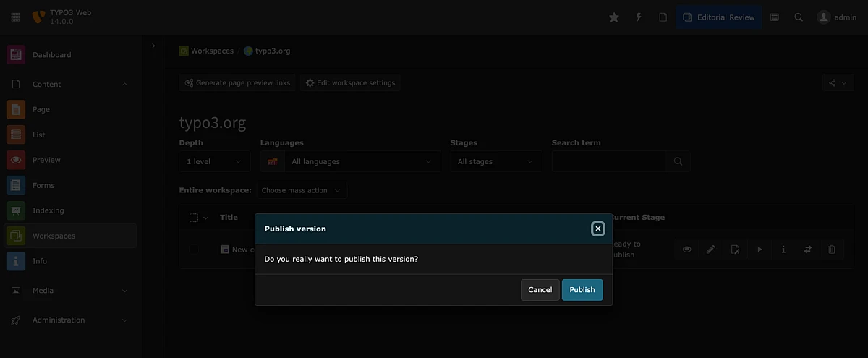Click the swap icon in record row
Screen dimensions: 868x358
coord(807,250)
